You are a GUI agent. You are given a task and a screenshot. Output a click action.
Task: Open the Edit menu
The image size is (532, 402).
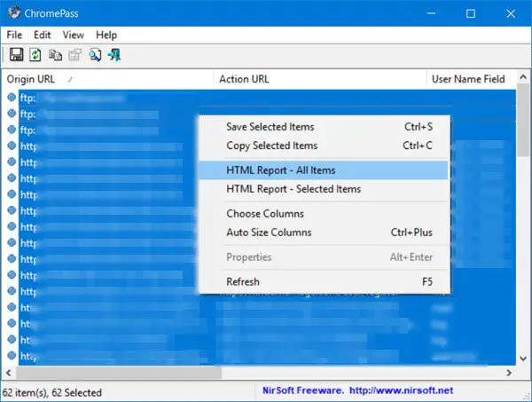[x=42, y=35]
